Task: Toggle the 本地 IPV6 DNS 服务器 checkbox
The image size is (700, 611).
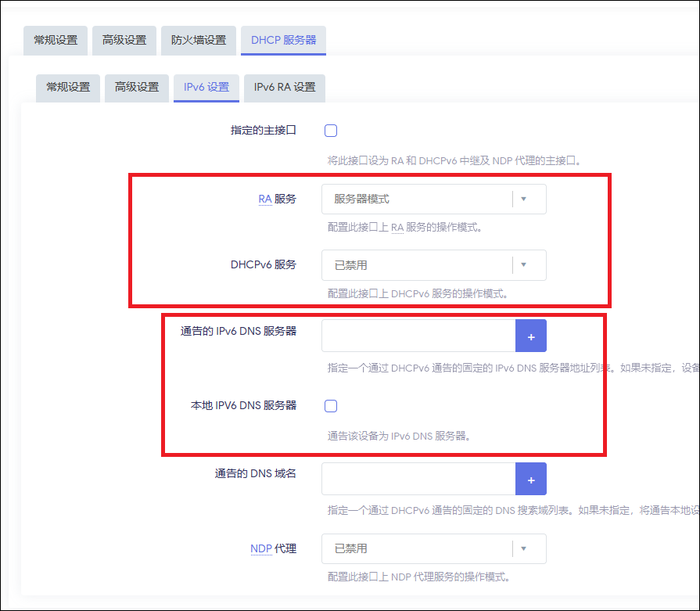Action: point(331,406)
